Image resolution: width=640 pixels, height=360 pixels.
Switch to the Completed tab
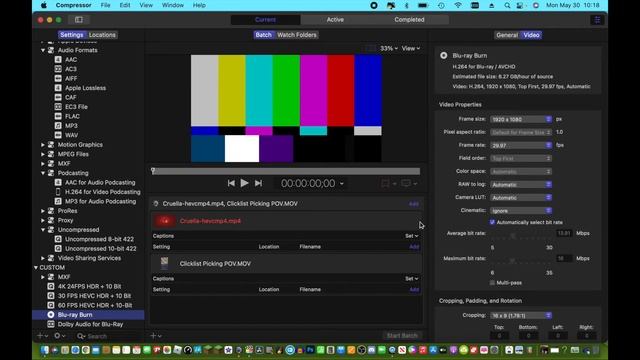coord(409,20)
